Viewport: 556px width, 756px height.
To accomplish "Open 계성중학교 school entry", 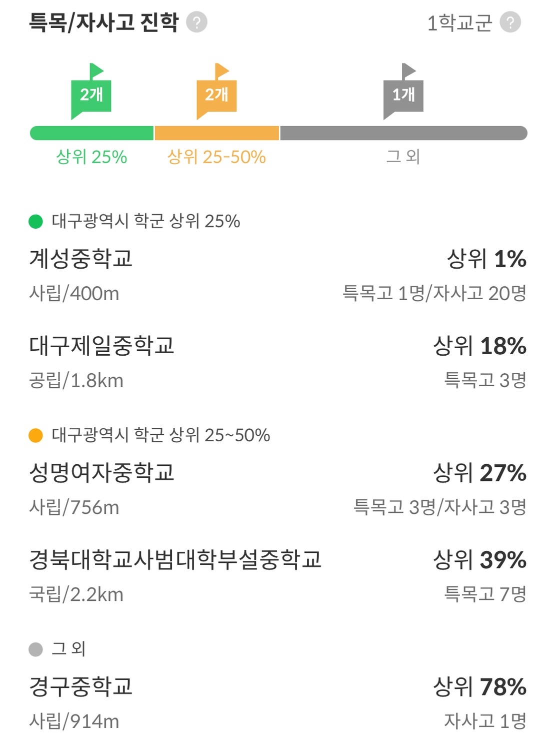I will pyautogui.click(x=278, y=275).
